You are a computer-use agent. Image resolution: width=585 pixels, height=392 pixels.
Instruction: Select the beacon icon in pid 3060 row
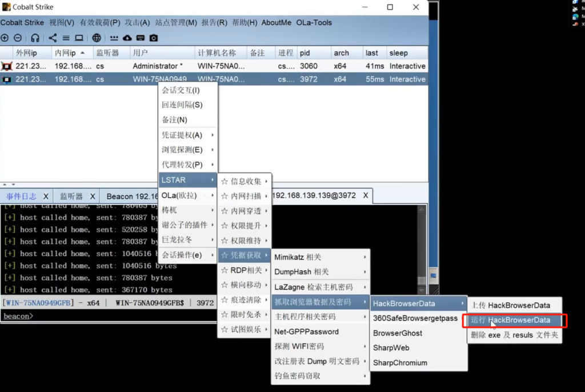pyautogui.click(x=6, y=66)
